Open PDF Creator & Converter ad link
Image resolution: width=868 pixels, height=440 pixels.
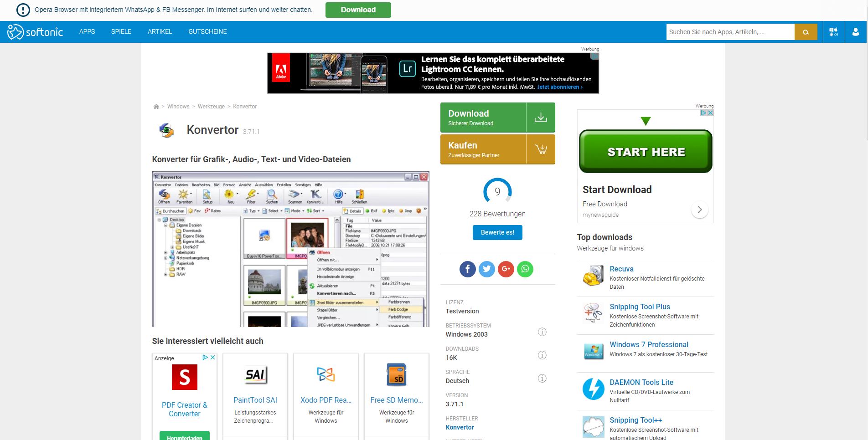(185, 409)
